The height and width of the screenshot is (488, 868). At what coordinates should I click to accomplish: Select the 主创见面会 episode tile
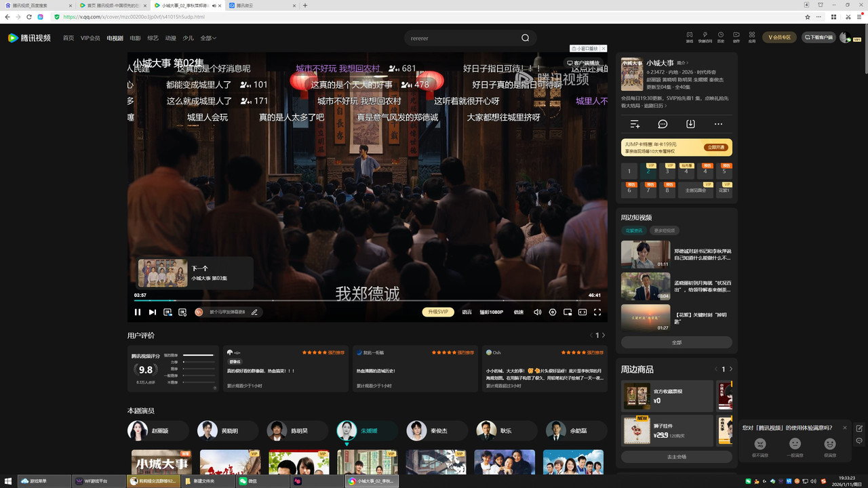tap(696, 190)
